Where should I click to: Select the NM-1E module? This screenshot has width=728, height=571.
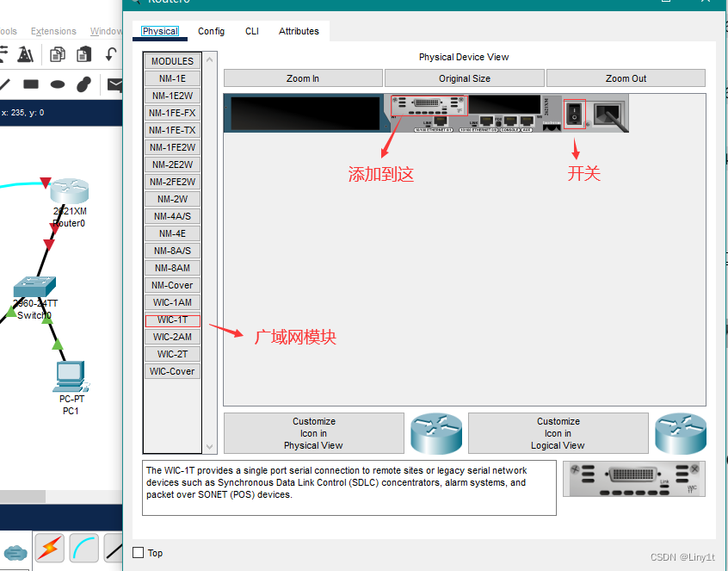(172, 78)
